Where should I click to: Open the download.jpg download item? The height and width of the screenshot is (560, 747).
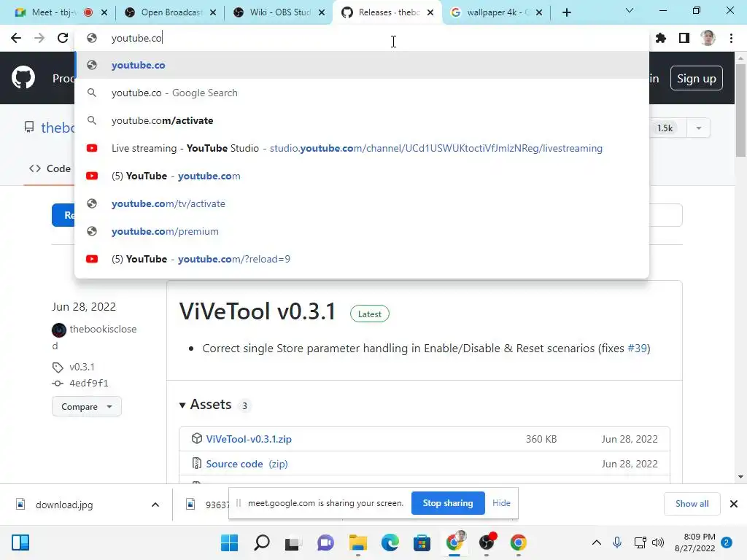[64, 505]
